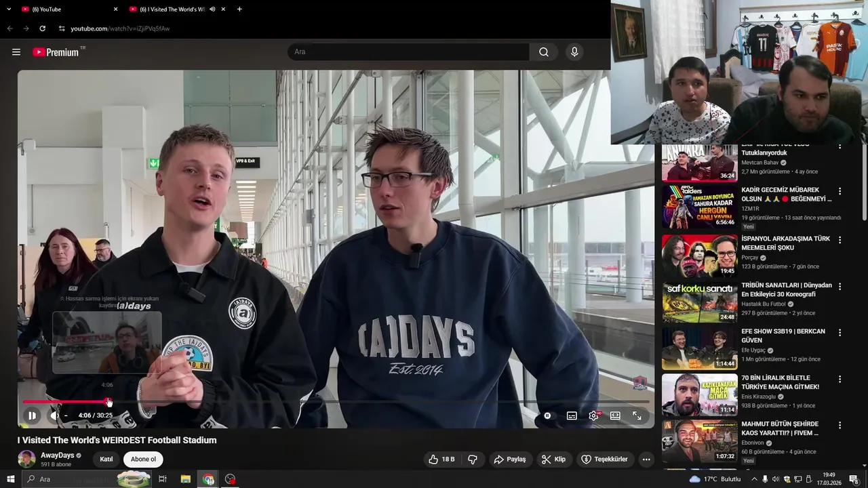Enter full screen mode
Image resolution: width=868 pixels, height=488 pixels.
click(637, 415)
